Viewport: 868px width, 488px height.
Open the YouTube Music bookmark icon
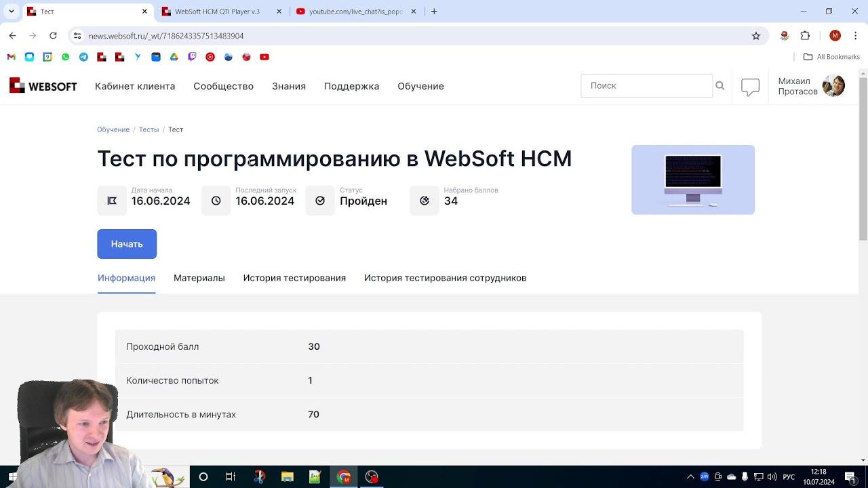point(210,57)
